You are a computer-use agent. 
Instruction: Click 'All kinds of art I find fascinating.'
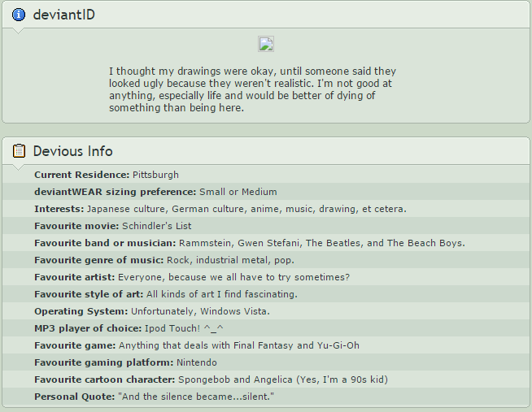(222, 294)
